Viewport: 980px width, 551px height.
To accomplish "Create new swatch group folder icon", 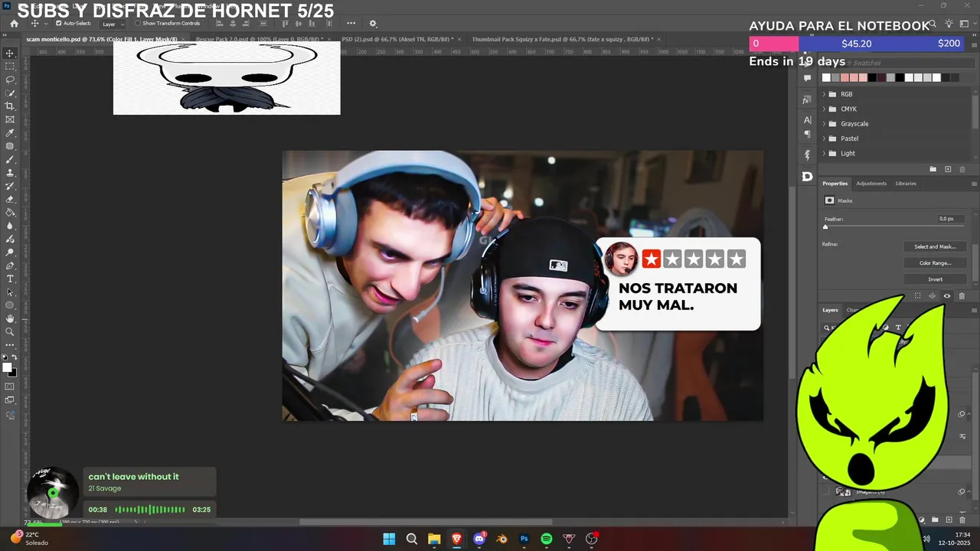I will (x=933, y=169).
